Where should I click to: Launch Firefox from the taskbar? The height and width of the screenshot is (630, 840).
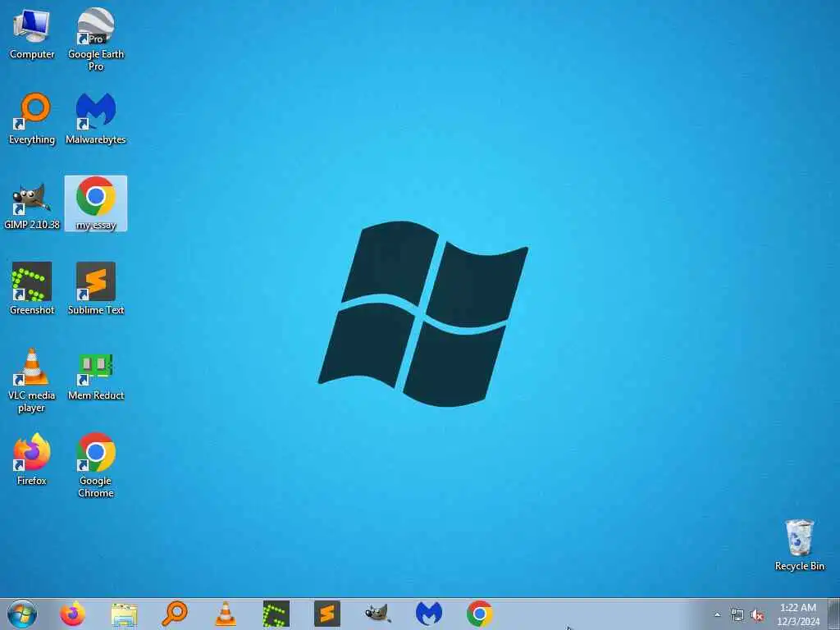72,614
